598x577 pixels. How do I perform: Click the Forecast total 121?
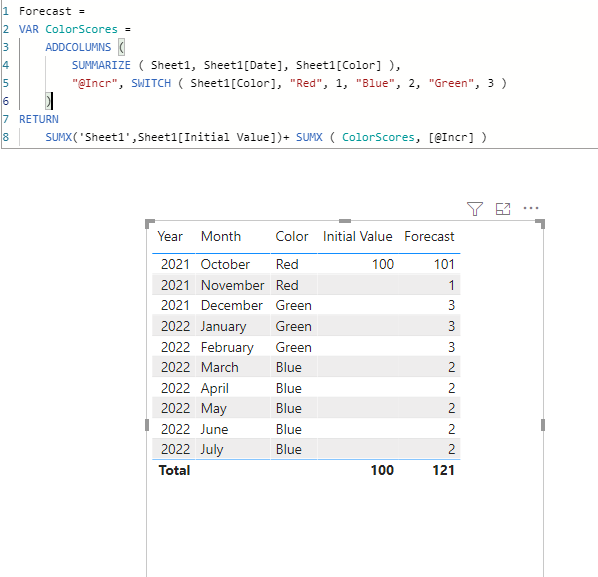pos(443,470)
